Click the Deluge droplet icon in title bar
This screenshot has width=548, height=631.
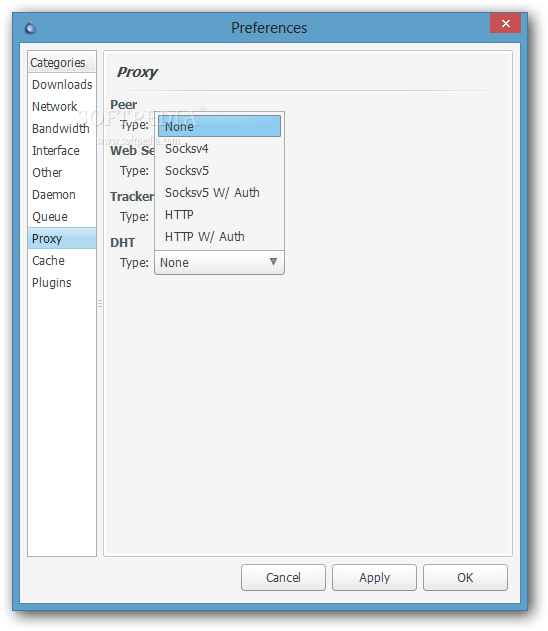(30, 27)
